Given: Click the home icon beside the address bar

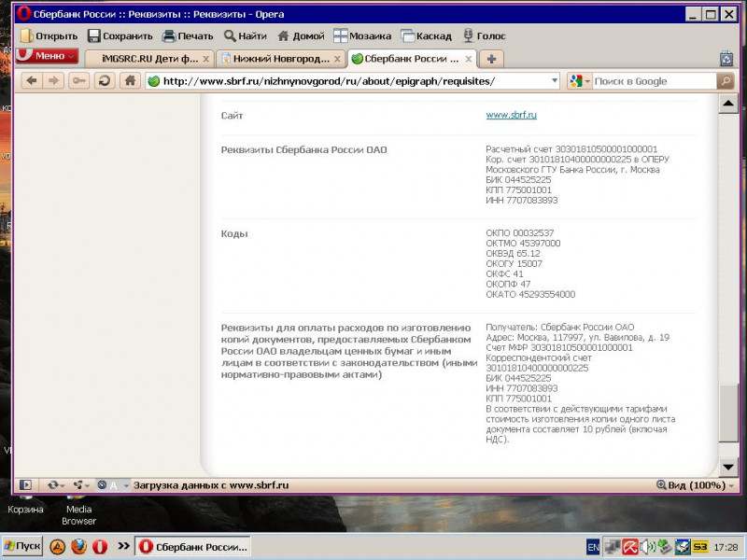Looking at the screenshot, I should point(130,80).
